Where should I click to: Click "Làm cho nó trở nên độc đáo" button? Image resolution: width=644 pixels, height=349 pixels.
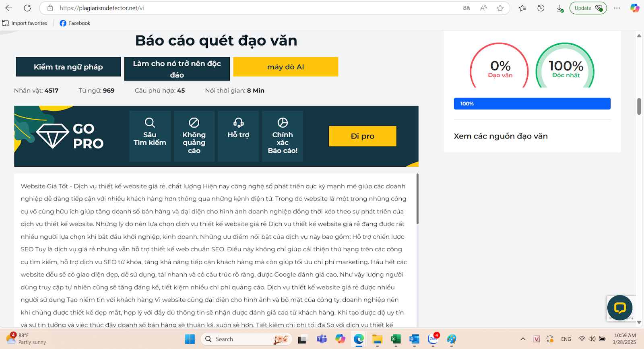click(177, 69)
